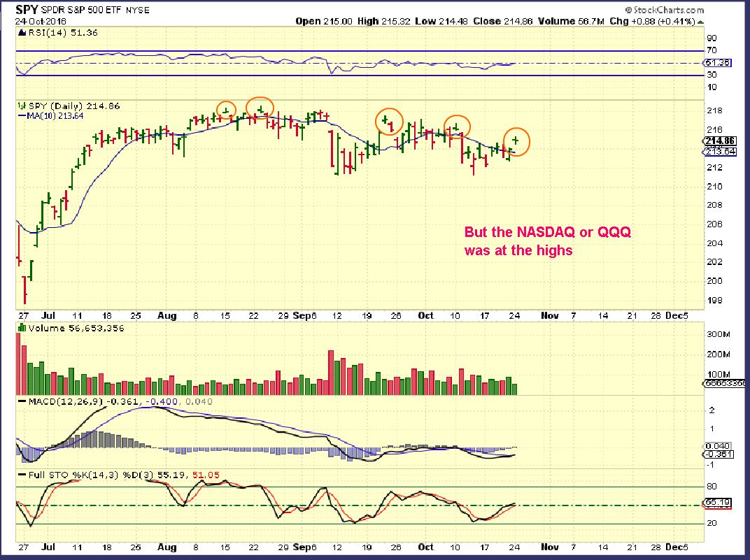
Task: Click the MACD(12,26,9) panel label
Action: pyautogui.click(x=66, y=401)
